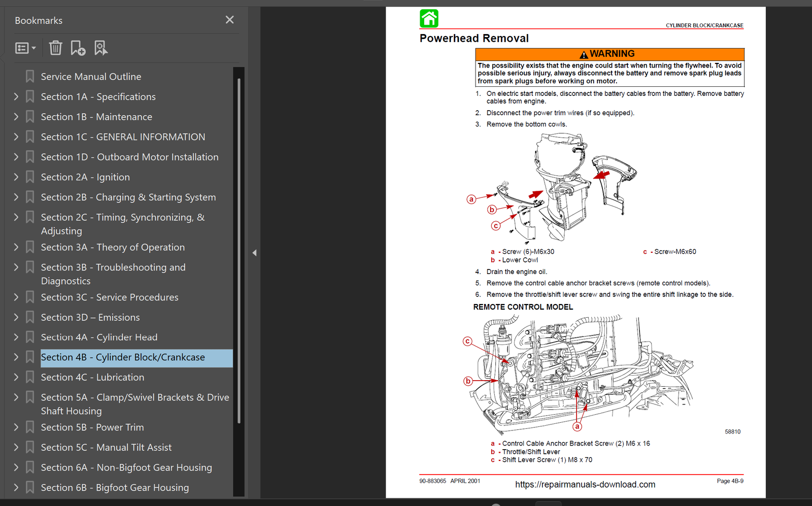Click the green home icon on page
The image size is (812, 506).
coord(429,19)
